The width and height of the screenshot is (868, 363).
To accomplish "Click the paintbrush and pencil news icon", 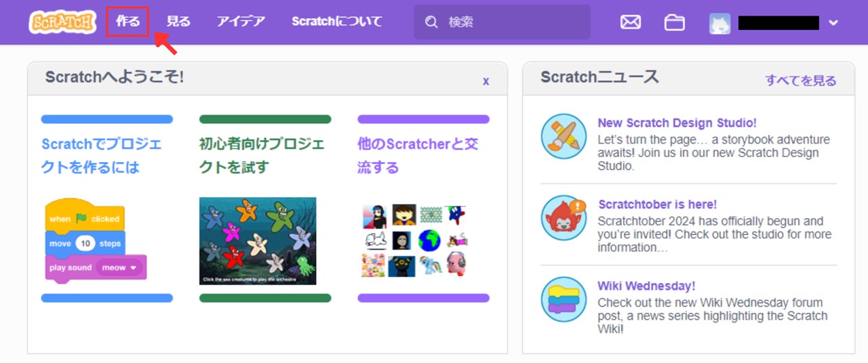I will pos(564,136).
